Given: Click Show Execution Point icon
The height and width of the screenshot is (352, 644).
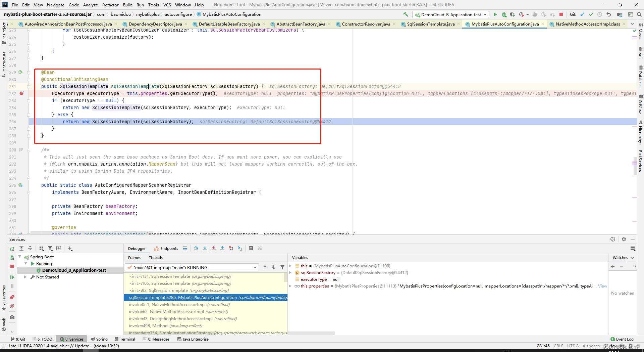Looking at the screenshot, I should click(185, 248).
